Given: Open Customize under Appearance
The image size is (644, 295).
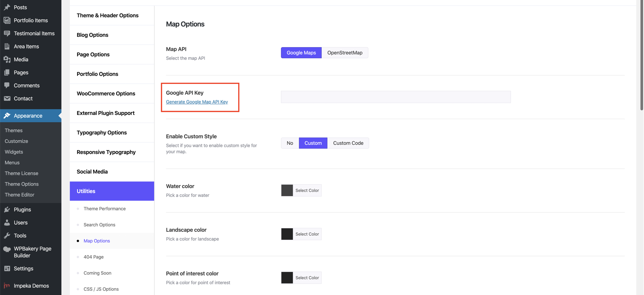Looking at the screenshot, I should click(x=16, y=141).
